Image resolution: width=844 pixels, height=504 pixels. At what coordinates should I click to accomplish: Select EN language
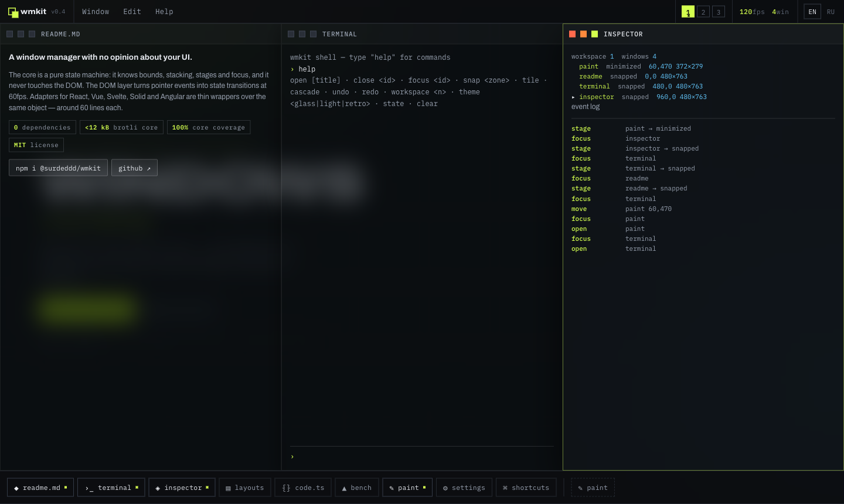pyautogui.click(x=812, y=12)
